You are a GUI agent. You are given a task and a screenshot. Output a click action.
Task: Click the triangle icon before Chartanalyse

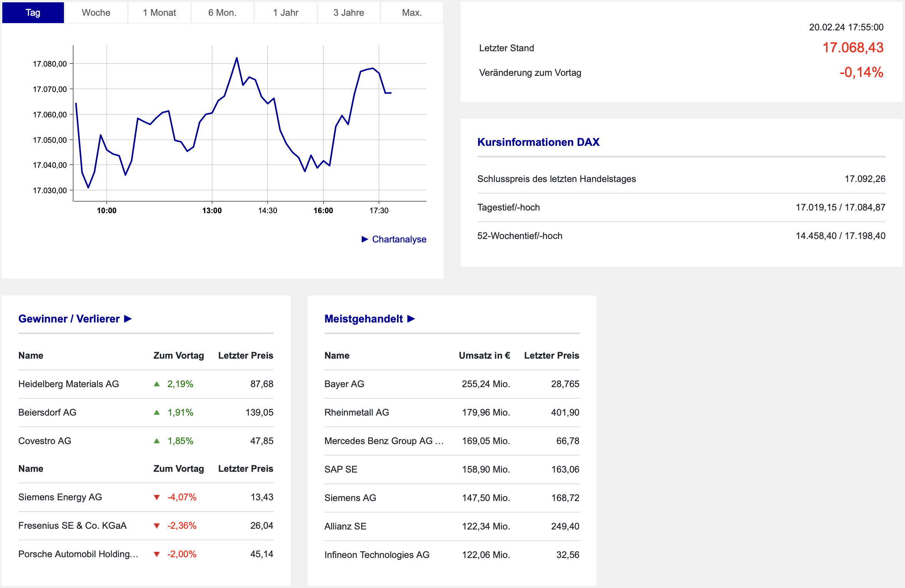click(365, 239)
